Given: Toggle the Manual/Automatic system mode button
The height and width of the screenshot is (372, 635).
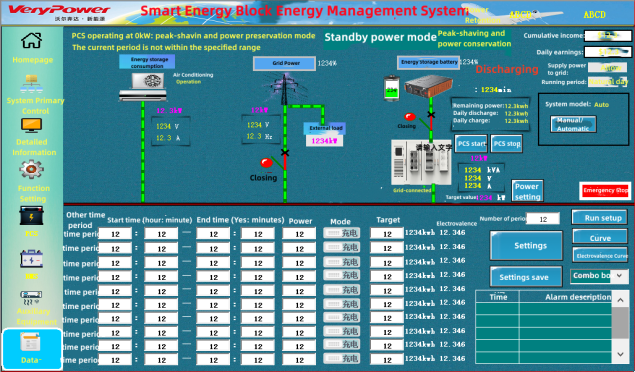Looking at the screenshot, I should pyautogui.click(x=573, y=124).
